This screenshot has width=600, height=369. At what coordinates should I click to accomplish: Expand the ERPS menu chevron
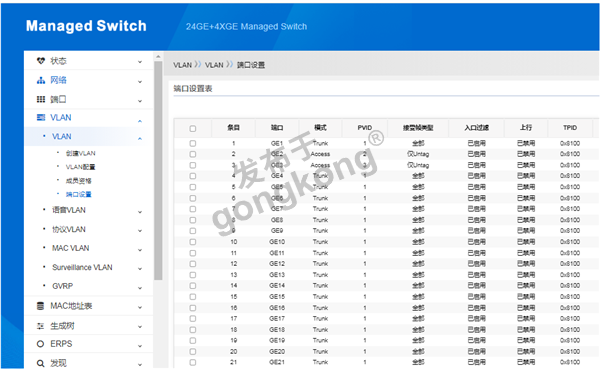[140, 345]
